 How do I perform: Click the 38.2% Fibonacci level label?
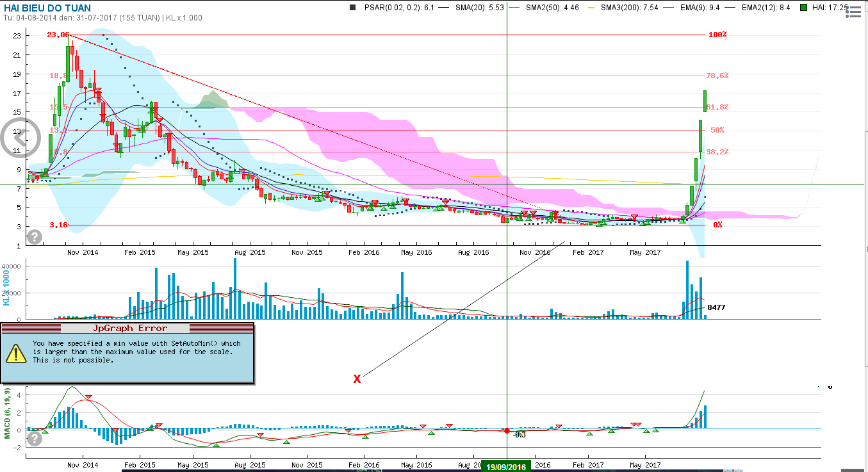(x=717, y=152)
